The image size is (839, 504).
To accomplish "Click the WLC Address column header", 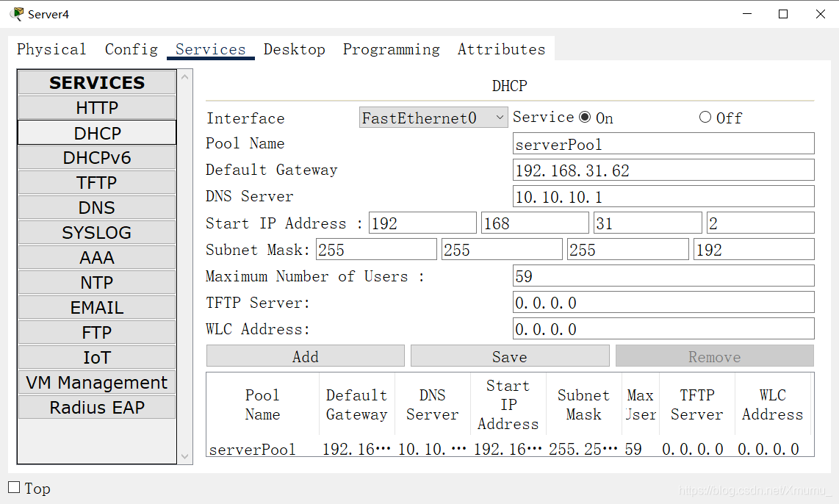I will tap(773, 405).
